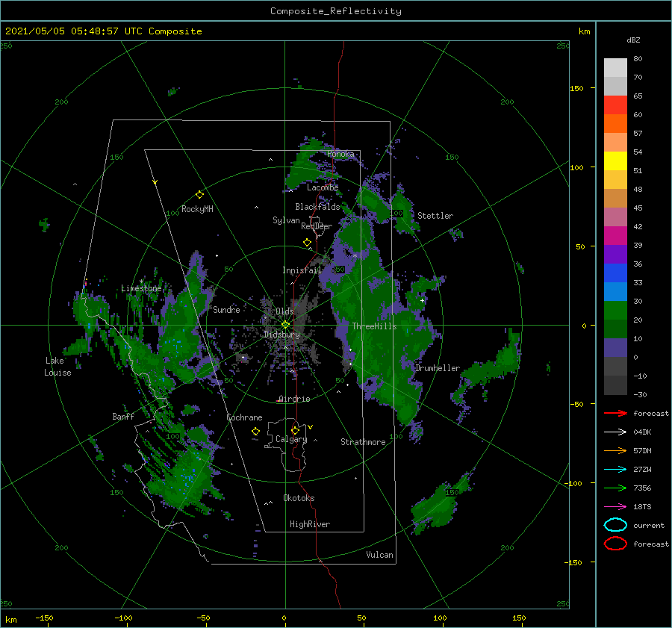Select the magenta 39 dBZ color swatch

[x=615, y=235]
